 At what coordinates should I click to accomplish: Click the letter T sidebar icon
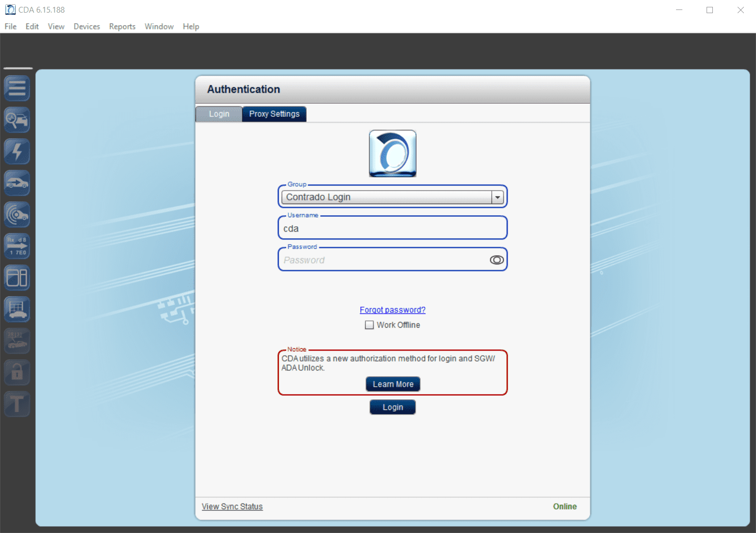point(17,404)
